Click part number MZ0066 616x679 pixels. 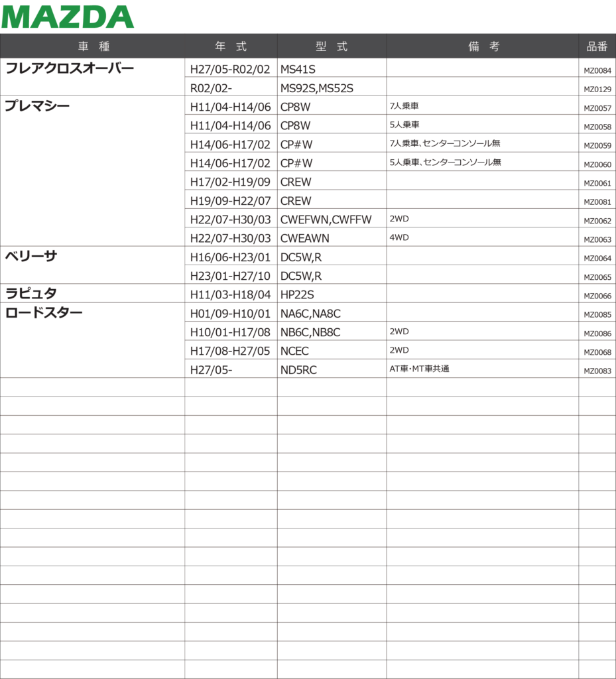(x=597, y=296)
